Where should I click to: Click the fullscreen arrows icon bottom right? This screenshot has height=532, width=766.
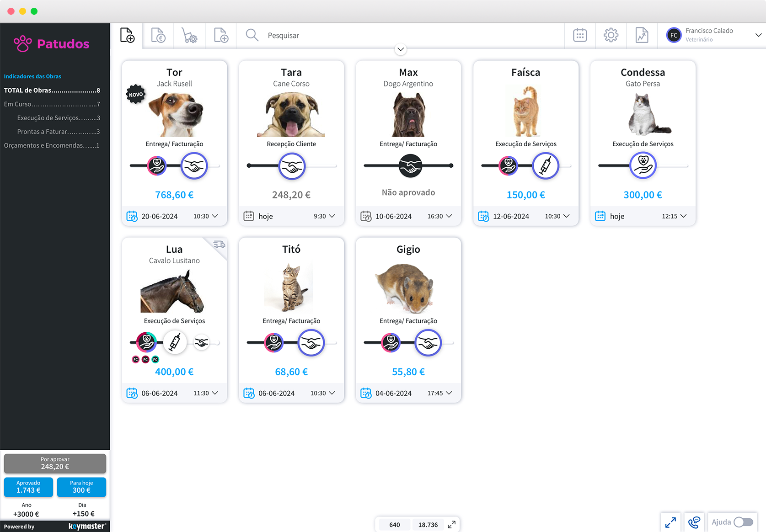670,522
